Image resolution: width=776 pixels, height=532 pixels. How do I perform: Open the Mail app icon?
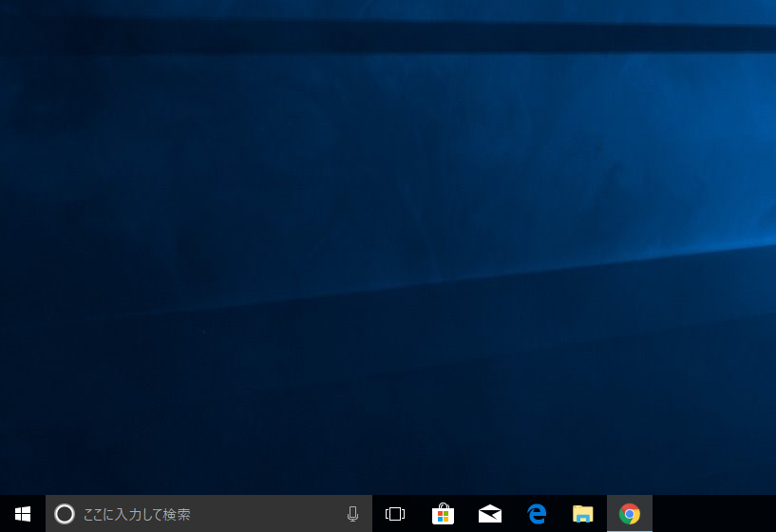point(490,514)
